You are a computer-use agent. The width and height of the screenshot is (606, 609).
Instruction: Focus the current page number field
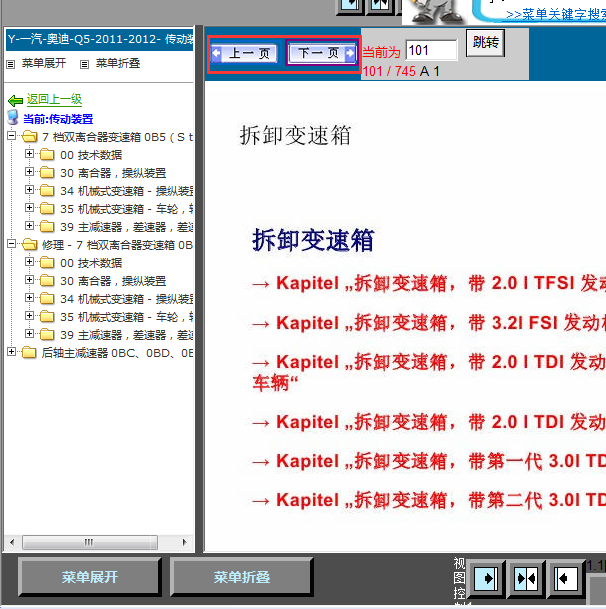[431, 50]
